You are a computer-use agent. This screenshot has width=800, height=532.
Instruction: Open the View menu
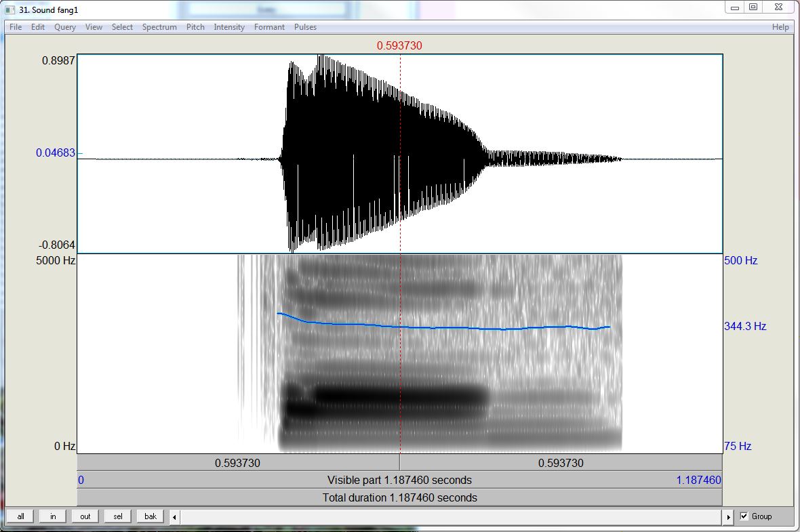tap(94, 27)
